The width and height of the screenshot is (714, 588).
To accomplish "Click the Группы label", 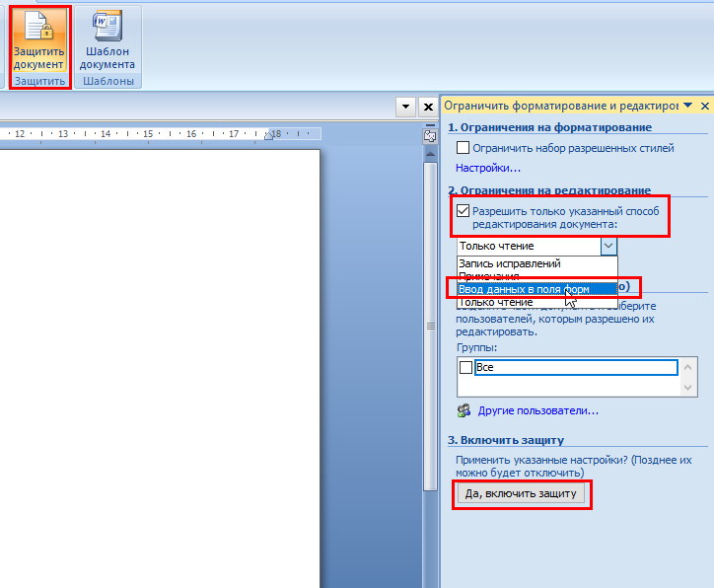I will 476,347.
